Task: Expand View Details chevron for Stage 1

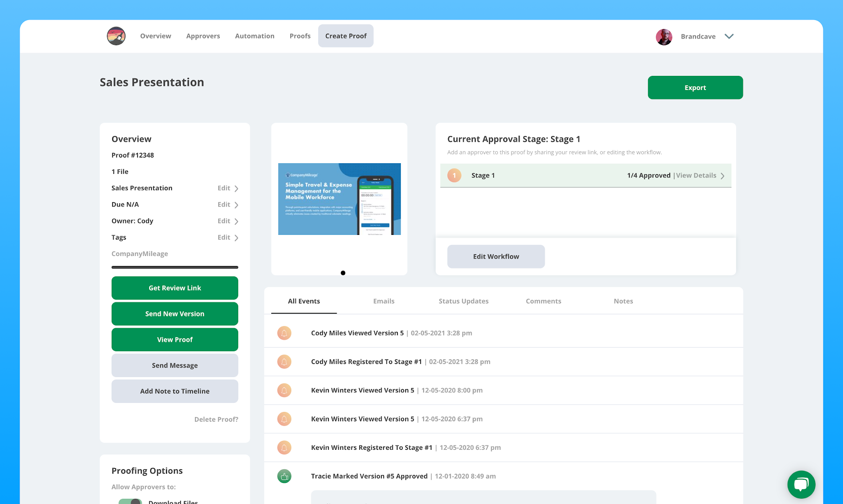Action: [x=722, y=176]
